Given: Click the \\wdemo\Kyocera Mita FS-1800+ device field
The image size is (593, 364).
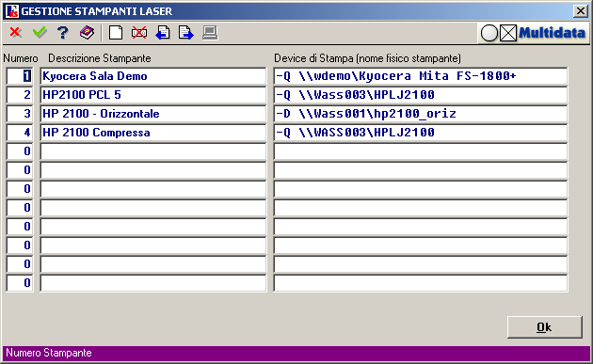Looking at the screenshot, I should (421, 76).
